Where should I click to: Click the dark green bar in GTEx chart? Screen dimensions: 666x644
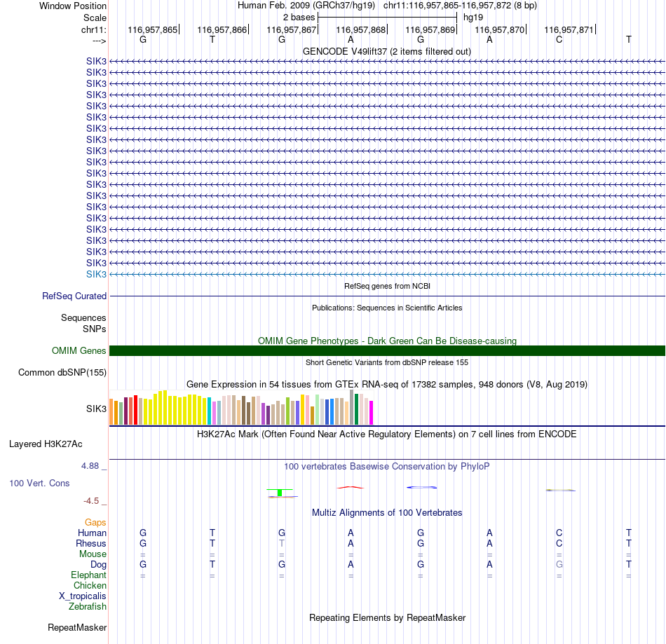[356, 409]
